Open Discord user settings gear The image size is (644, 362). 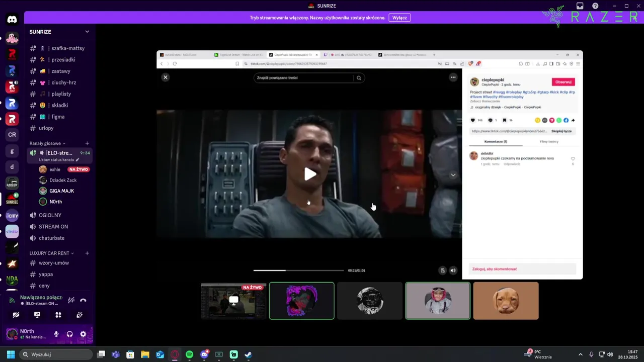point(83,334)
